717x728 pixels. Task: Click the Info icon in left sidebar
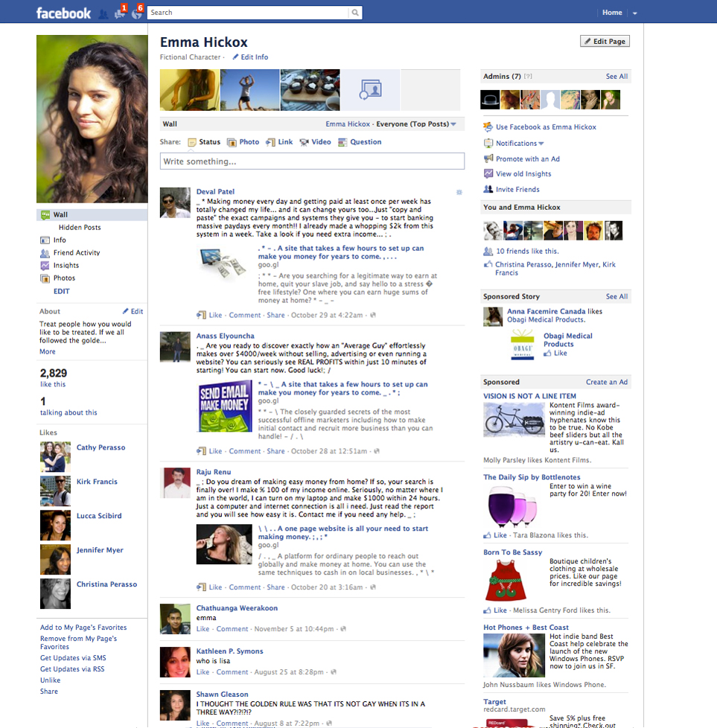(x=45, y=240)
